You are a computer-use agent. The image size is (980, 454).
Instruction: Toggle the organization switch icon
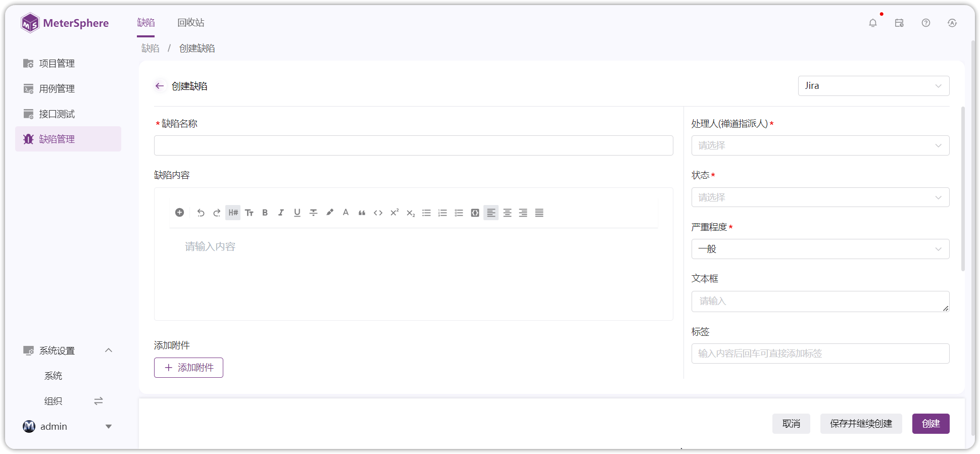(x=99, y=401)
